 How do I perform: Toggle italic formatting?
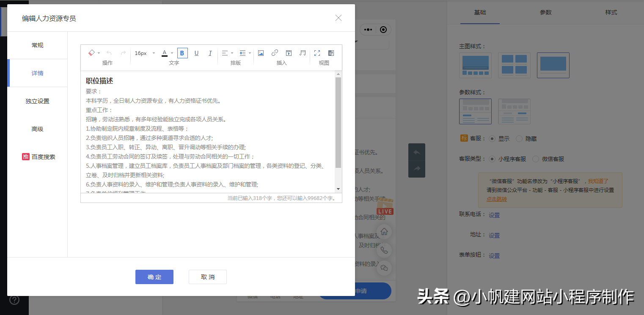(210, 53)
